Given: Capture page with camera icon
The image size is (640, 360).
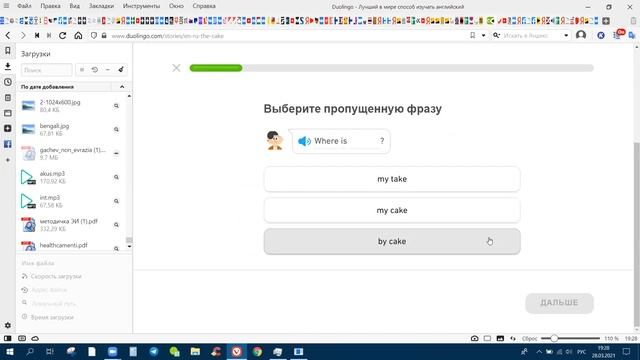Looking at the screenshot, I should 474,338.
